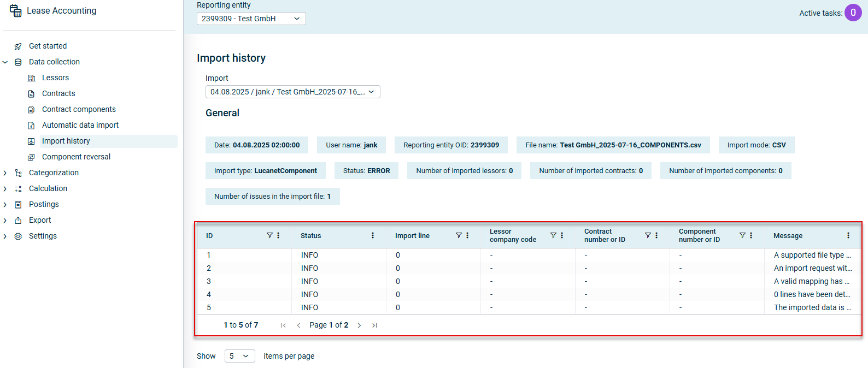The width and height of the screenshot is (868, 368).
Task: Click the Settings gear icon
Action: tap(18, 236)
